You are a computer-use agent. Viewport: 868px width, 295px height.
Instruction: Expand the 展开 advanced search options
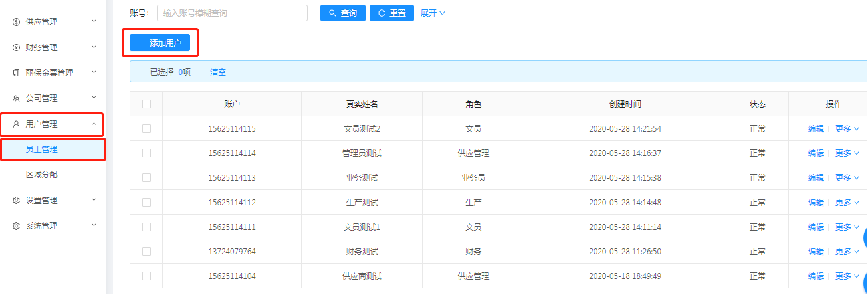tap(433, 13)
